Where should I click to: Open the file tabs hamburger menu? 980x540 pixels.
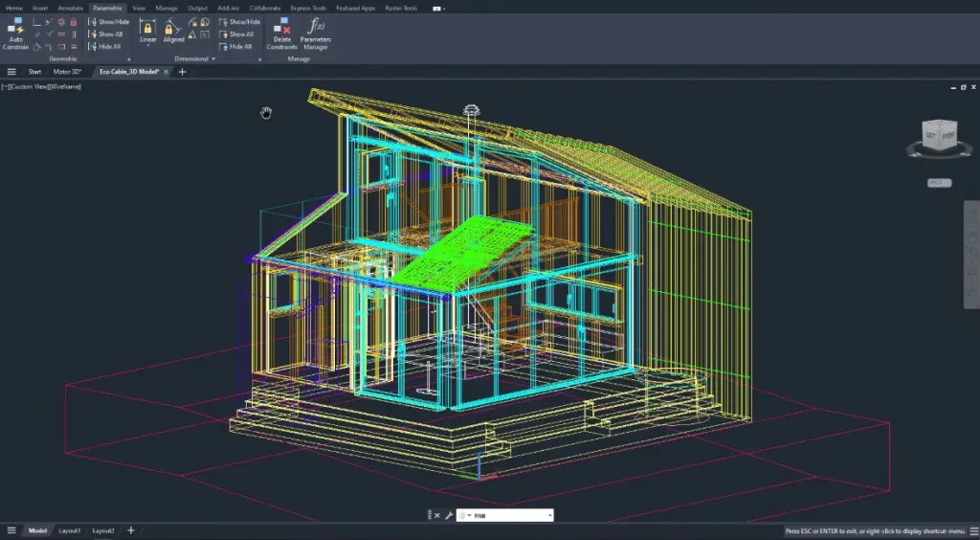11,72
